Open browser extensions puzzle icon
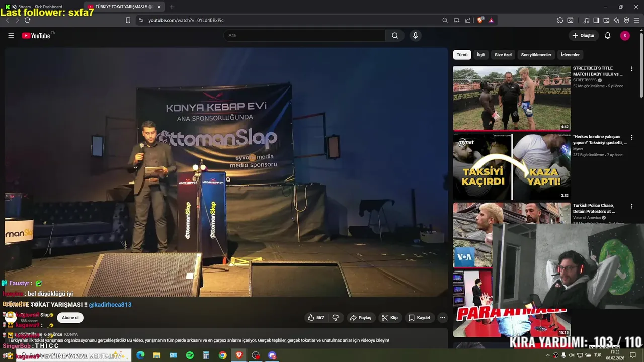This screenshot has width=644, height=362. pyautogui.click(x=560, y=20)
